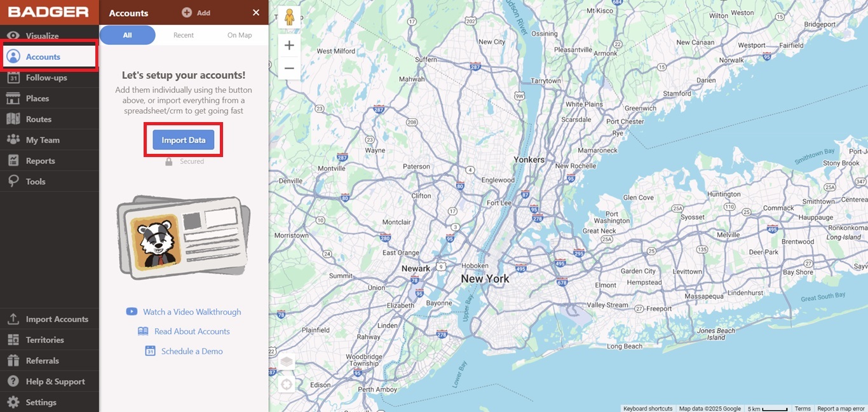Open the Routes map icon
The height and width of the screenshot is (412, 868).
pyautogui.click(x=13, y=119)
